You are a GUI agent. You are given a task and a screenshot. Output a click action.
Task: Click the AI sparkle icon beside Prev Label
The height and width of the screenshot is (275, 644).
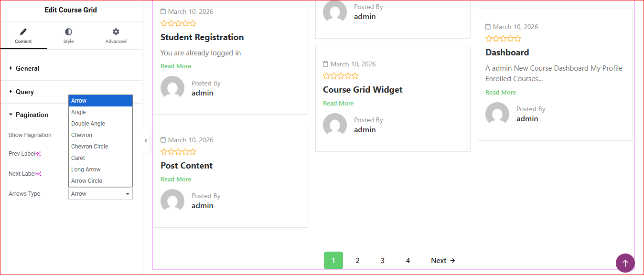[39, 154]
